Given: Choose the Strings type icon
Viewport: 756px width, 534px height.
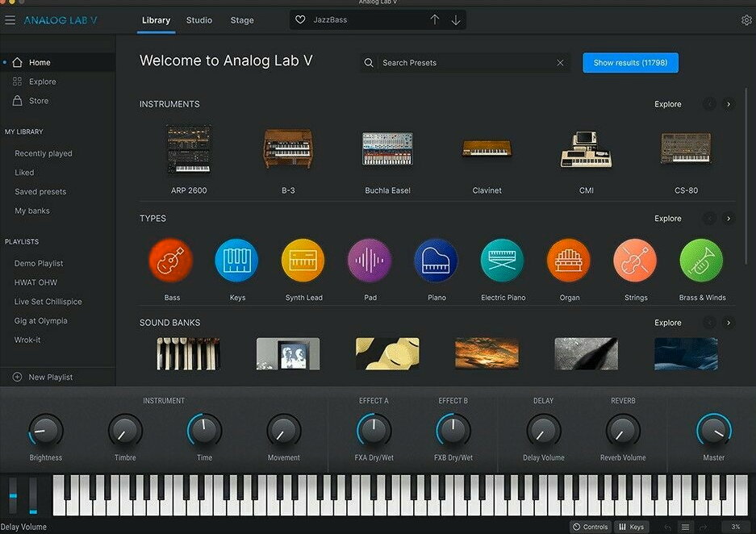Looking at the screenshot, I should [x=635, y=261].
